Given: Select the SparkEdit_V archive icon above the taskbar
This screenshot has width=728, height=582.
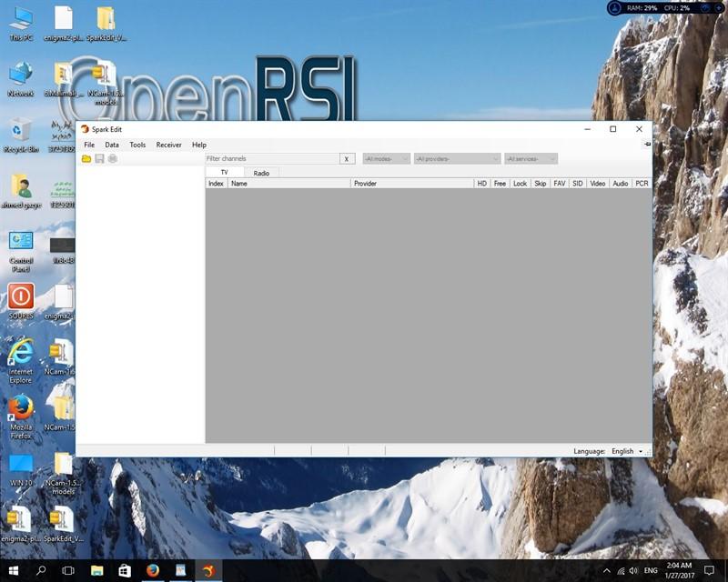Looking at the screenshot, I should tap(63, 525).
